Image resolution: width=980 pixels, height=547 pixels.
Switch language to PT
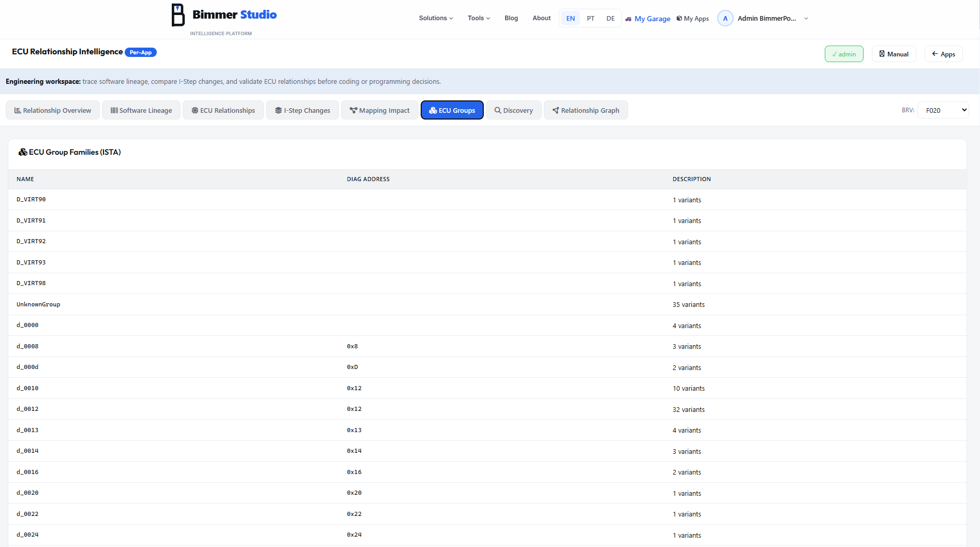pyautogui.click(x=590, y=18)
